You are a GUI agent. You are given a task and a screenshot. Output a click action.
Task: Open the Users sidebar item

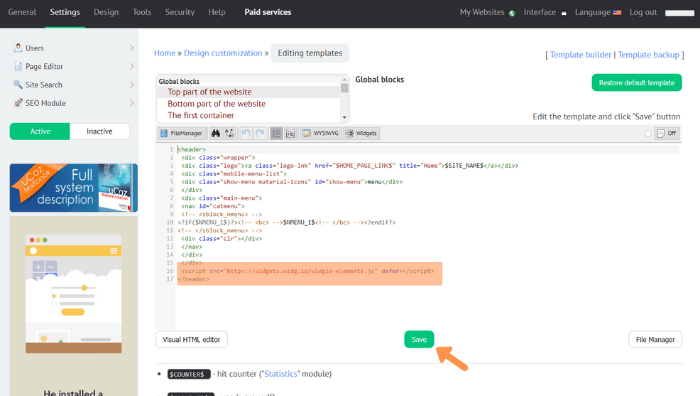click(34, 48)
